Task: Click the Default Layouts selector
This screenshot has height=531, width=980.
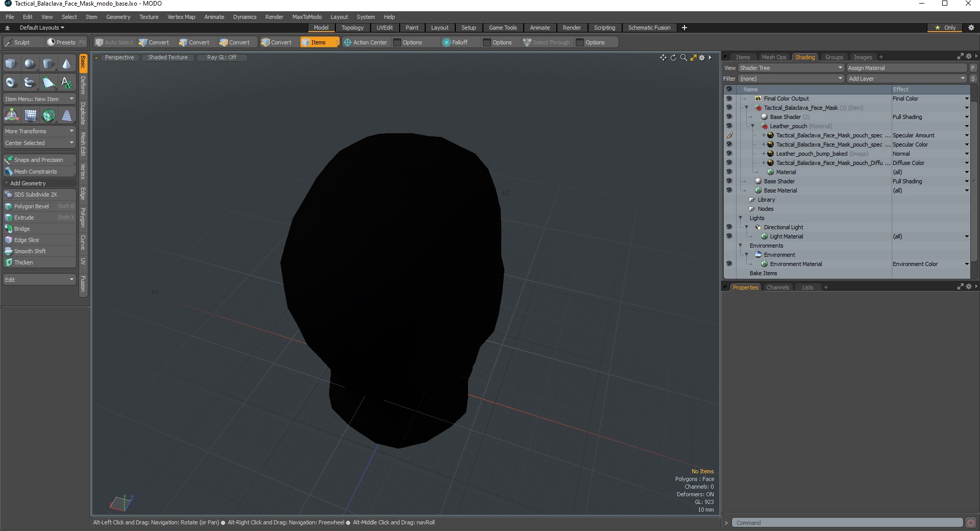Action: pos(41,28)
